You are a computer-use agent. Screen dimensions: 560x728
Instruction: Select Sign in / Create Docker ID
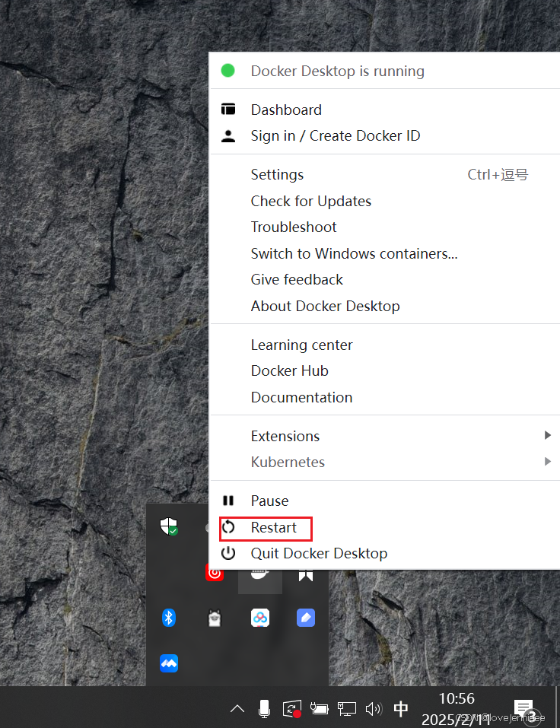384,135
